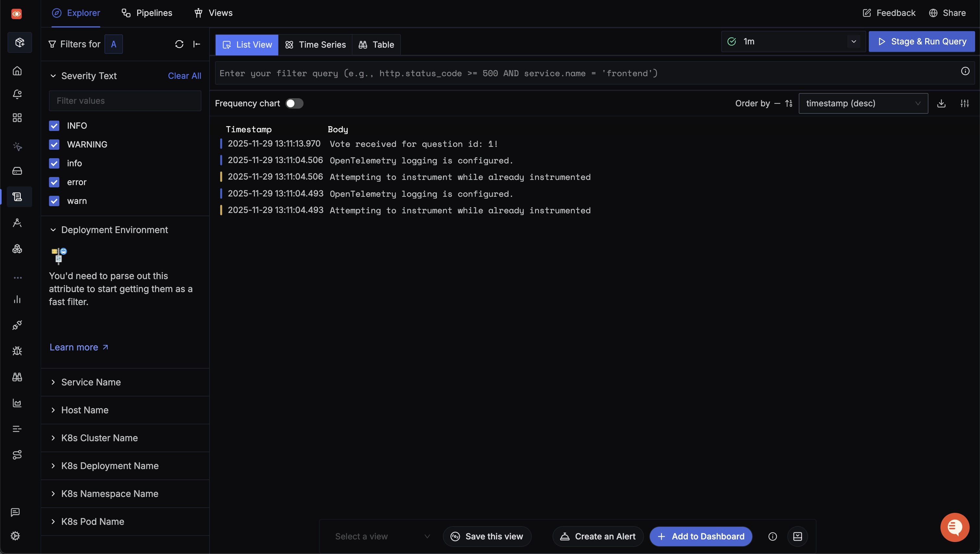Toggle the Frequency chart switch
This screenshot has height=554, width=980.
(294, 103)
